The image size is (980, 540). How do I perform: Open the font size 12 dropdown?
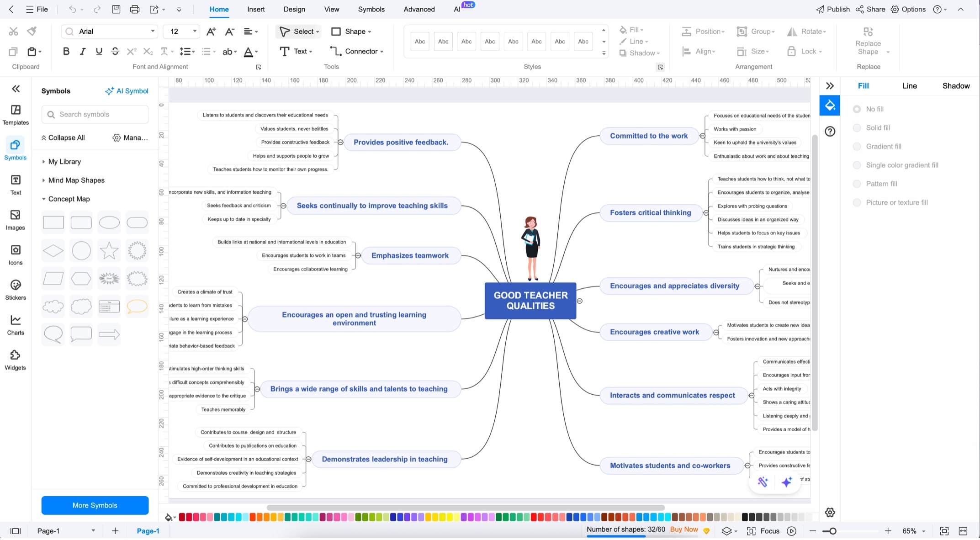coord(195,32)
